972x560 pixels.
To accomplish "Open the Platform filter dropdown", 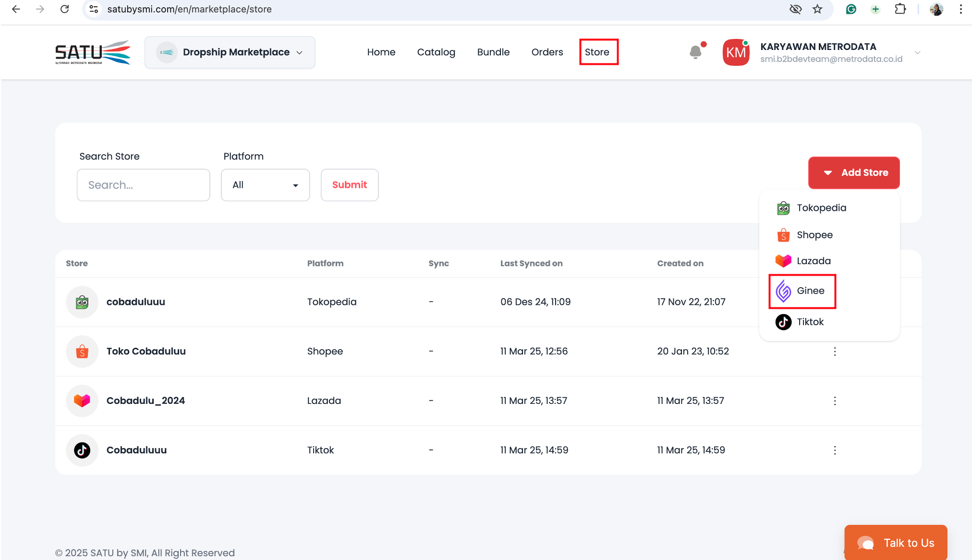I will (265, 185).
